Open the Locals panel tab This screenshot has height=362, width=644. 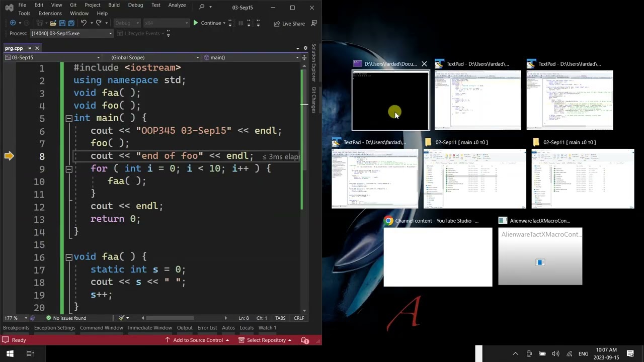pyautogui.click(x=247, y=328)
